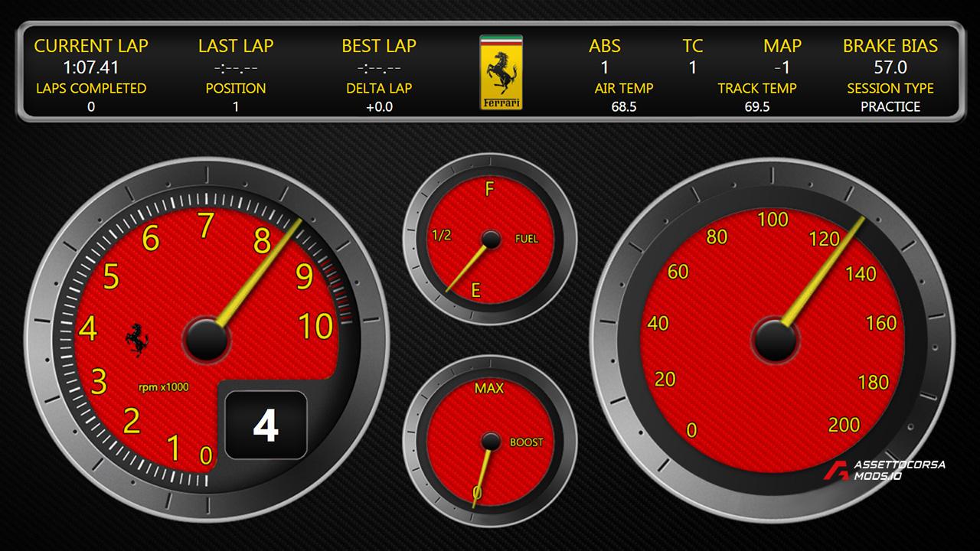Click the 200 mark on speedometer
The image size is (980, 551).
(x=844, y=425)
